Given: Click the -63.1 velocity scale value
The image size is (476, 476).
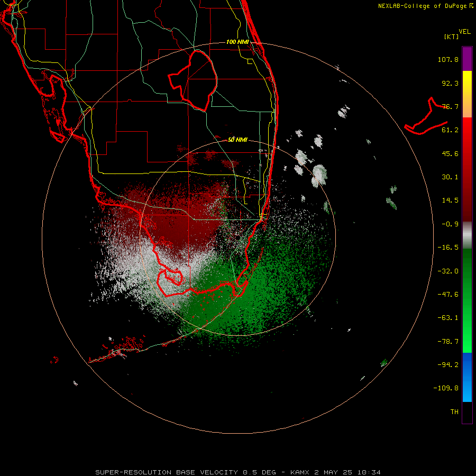Looking at the screenshot, I should pos(448,318).
